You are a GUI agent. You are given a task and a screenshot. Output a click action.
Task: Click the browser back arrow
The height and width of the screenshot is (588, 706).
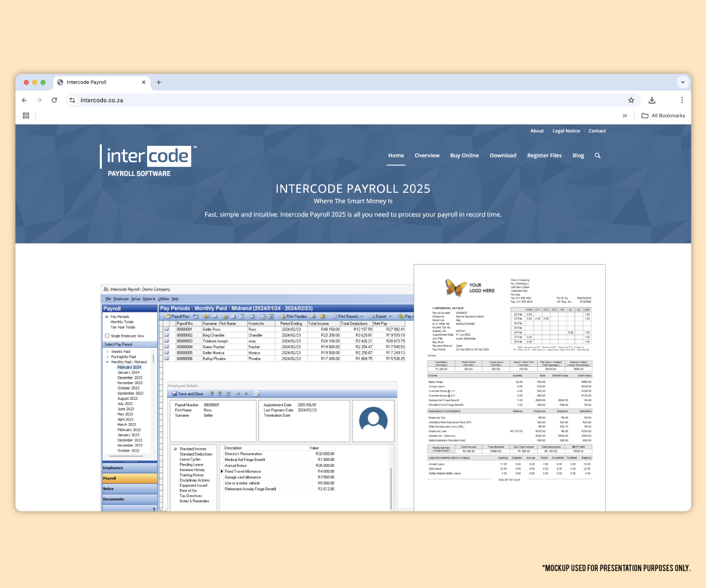pyautogui.click(x=24, y=100)
